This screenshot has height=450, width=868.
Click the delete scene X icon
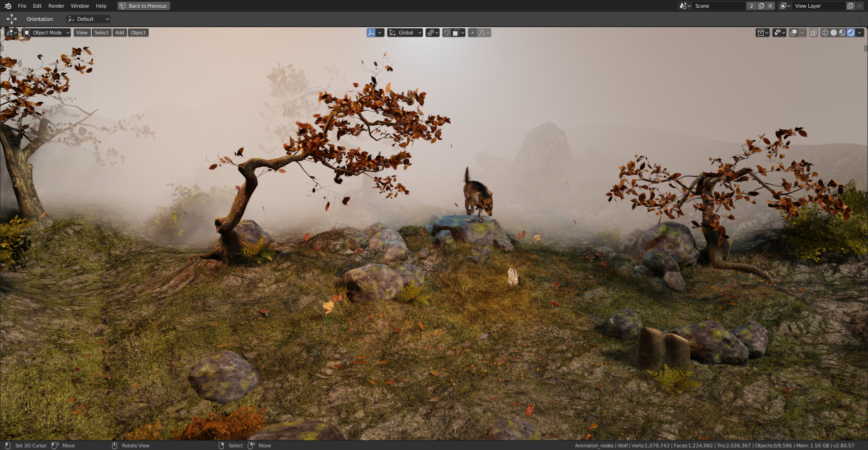click(x=770, y=6)
